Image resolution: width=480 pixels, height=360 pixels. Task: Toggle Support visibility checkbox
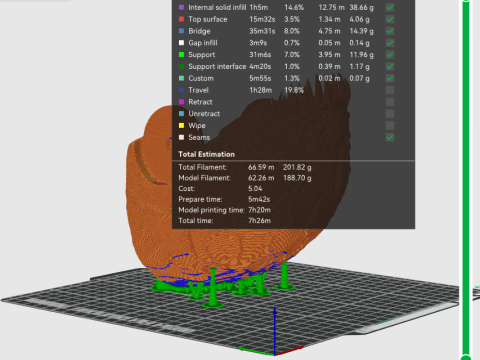tap(390, 55)
